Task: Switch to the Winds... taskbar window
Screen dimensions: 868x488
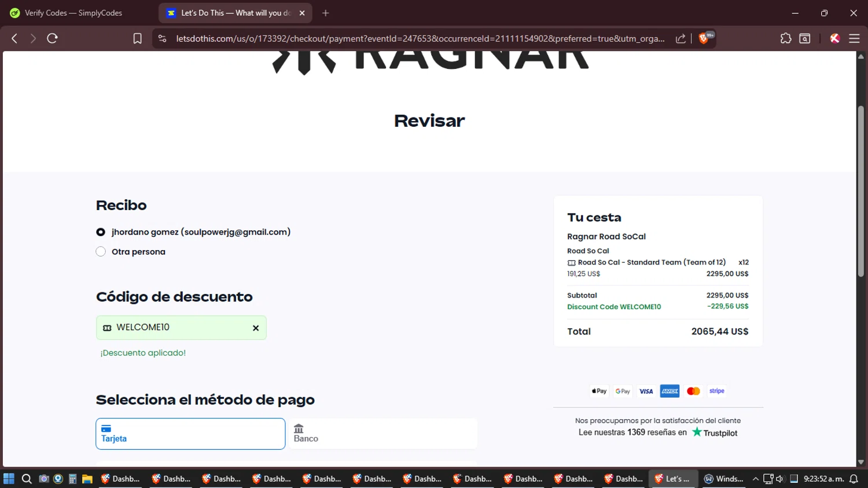Action: [723, 479]
